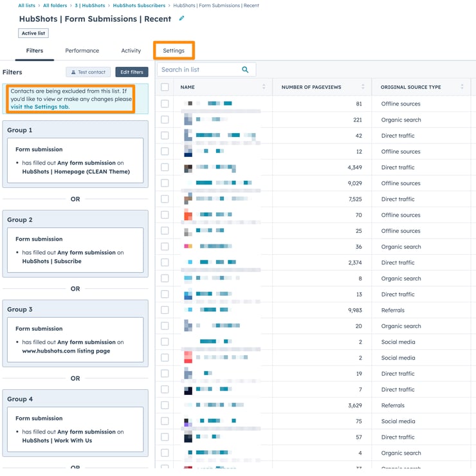The image size is (476, 476).
Task: Check the row with 221 pageviews
Action: coord(165,120)
